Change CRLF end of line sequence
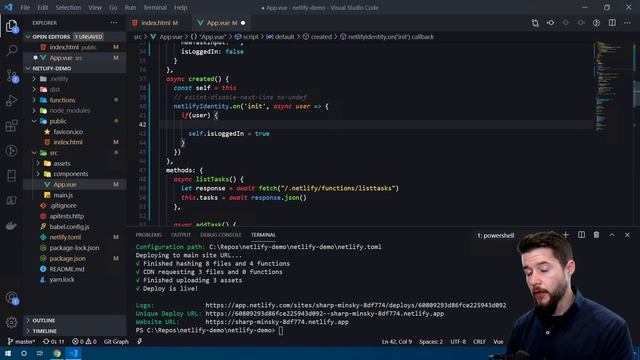Image resolution: width=640 pixels, height=360 pixels. 479,342
